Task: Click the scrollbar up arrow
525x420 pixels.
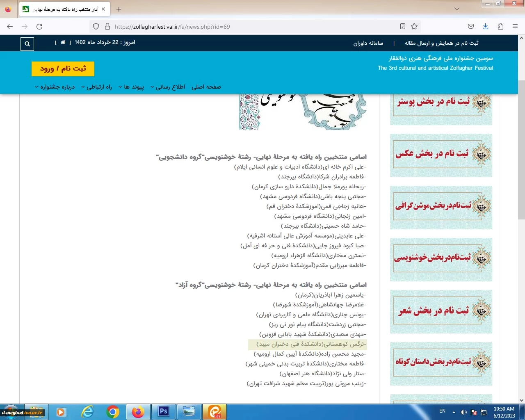Action: point(521,38)
